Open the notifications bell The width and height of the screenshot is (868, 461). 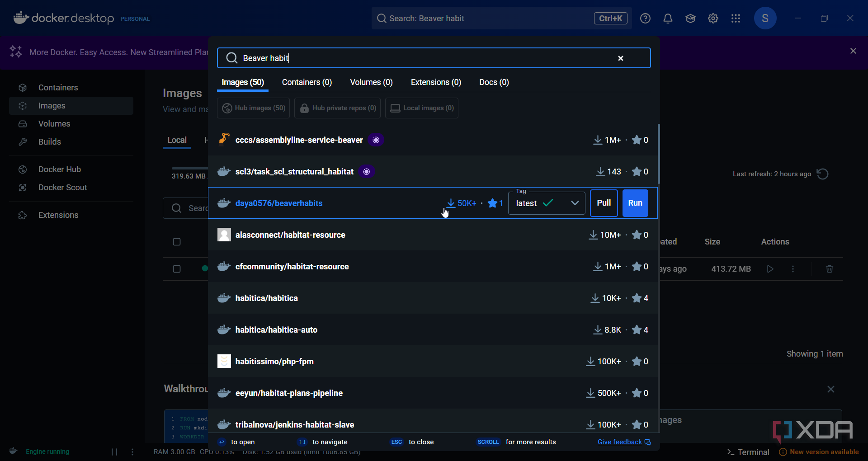[668, 19]
